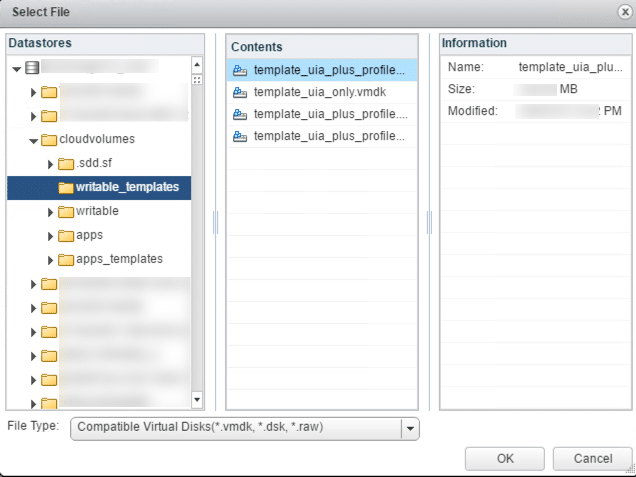Close the Select File dialog

(623, 11)
